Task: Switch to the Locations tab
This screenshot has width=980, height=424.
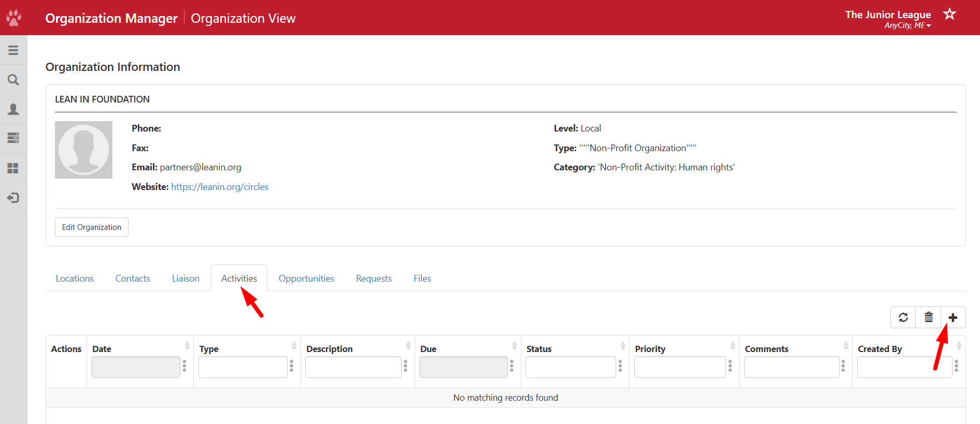Action: pos(75,279)
